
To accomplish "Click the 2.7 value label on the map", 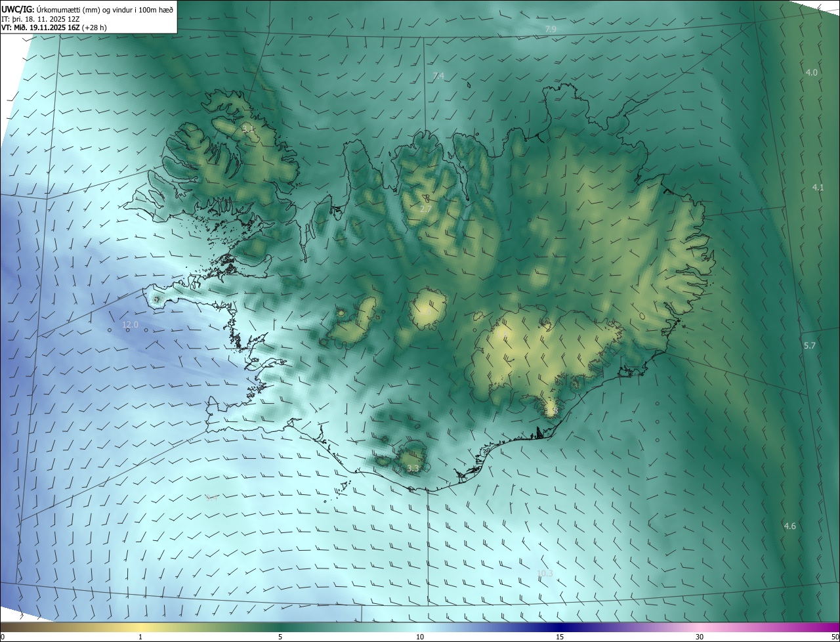I will point(426,209).
